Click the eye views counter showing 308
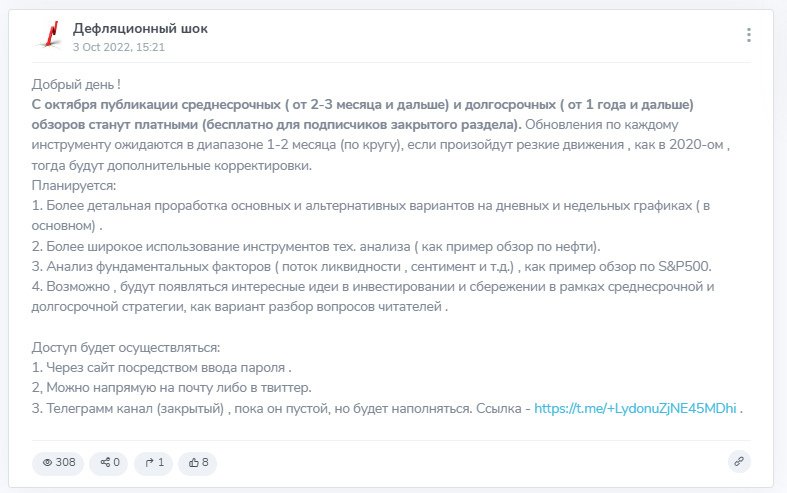Screen dimensions: 787x493 58,463
